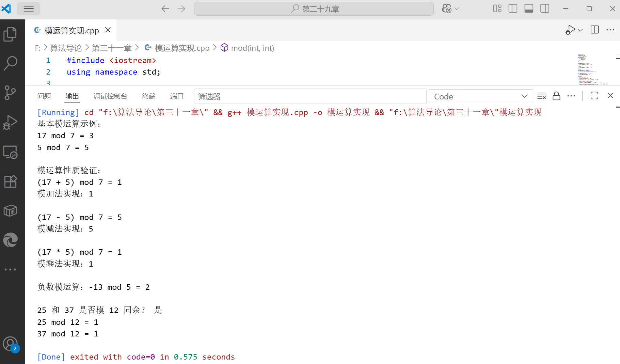Expand the run button dropdown arrow
620x364 pixels.
581,30
